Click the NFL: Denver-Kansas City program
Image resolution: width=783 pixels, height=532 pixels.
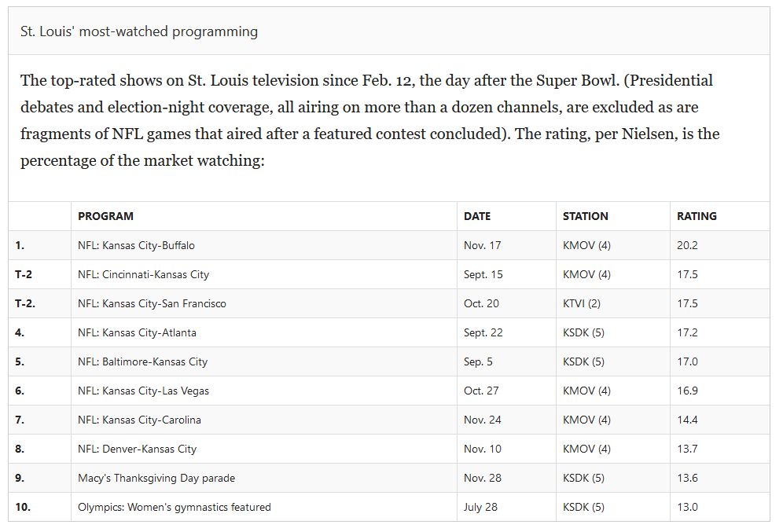137,449
